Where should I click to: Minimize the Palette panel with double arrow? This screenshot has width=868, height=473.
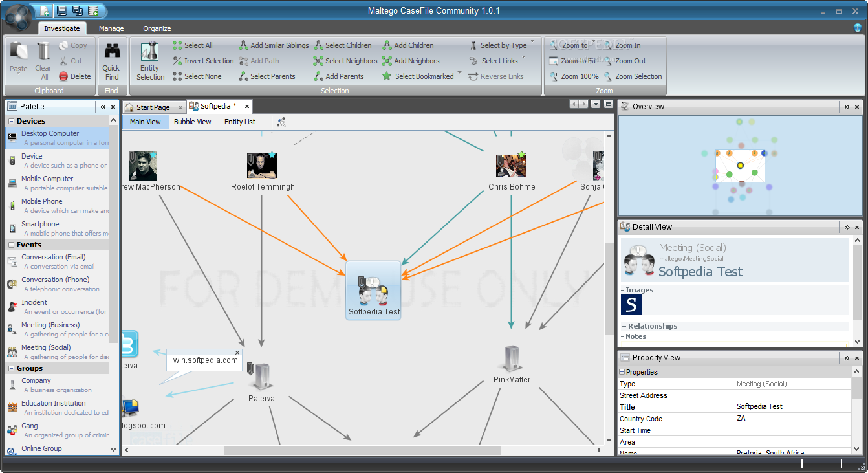pos(102,107)
